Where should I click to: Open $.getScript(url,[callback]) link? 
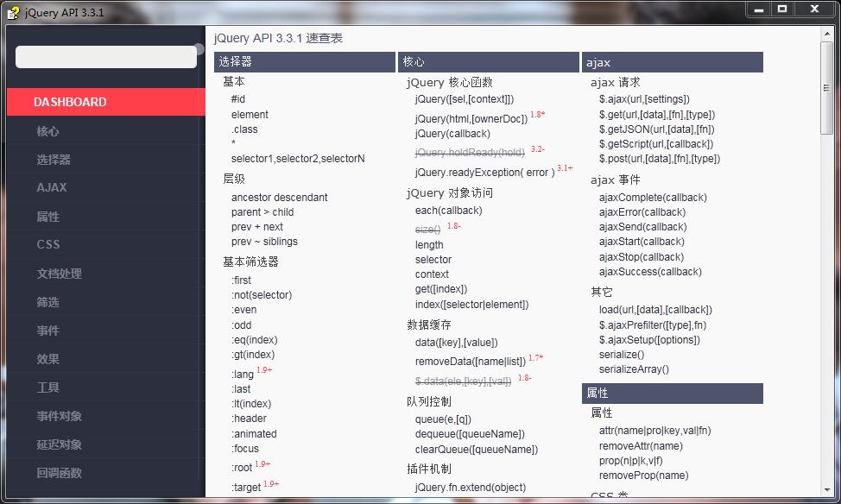[x=656, y=144]
